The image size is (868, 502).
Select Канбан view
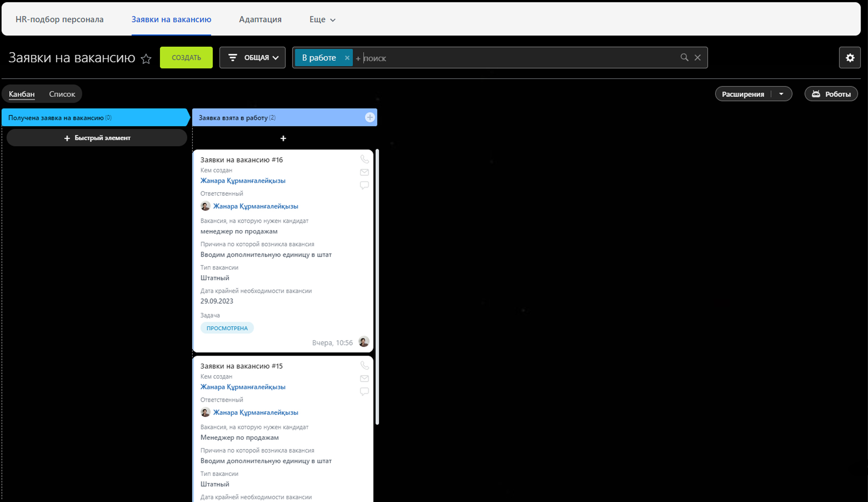[x=22, y=94]
